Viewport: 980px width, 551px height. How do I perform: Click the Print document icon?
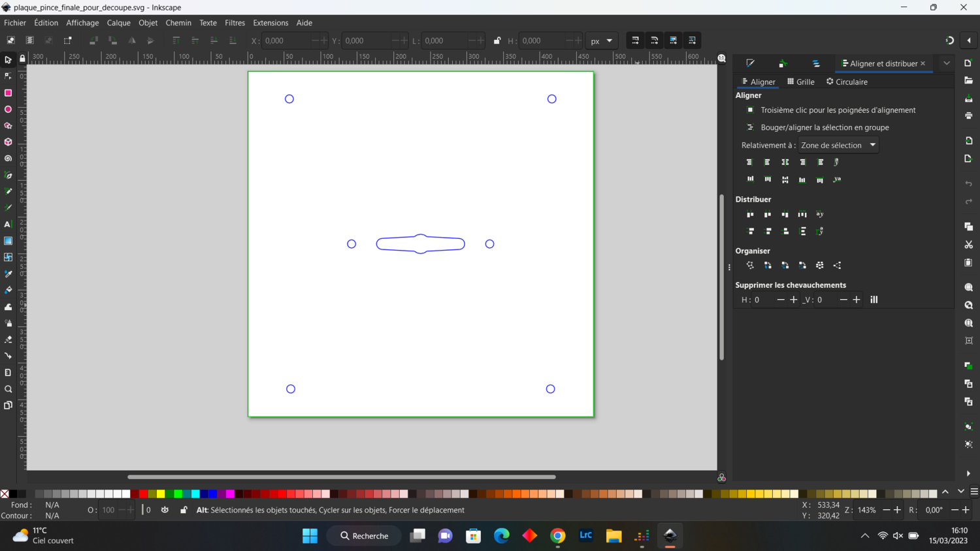968,116
